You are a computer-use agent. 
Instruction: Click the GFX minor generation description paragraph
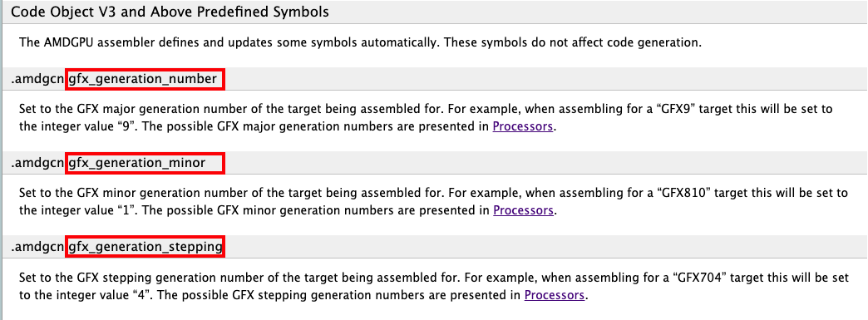click(433, 201)
